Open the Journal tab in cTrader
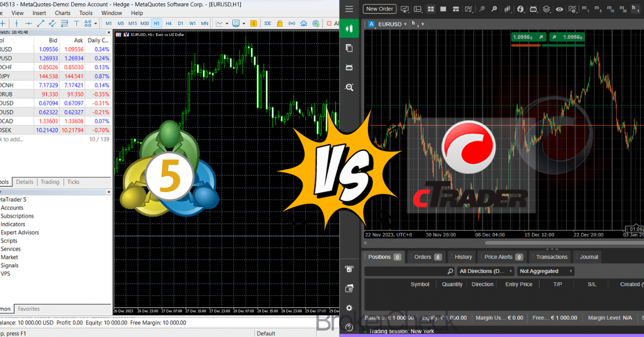 point(588,257)
